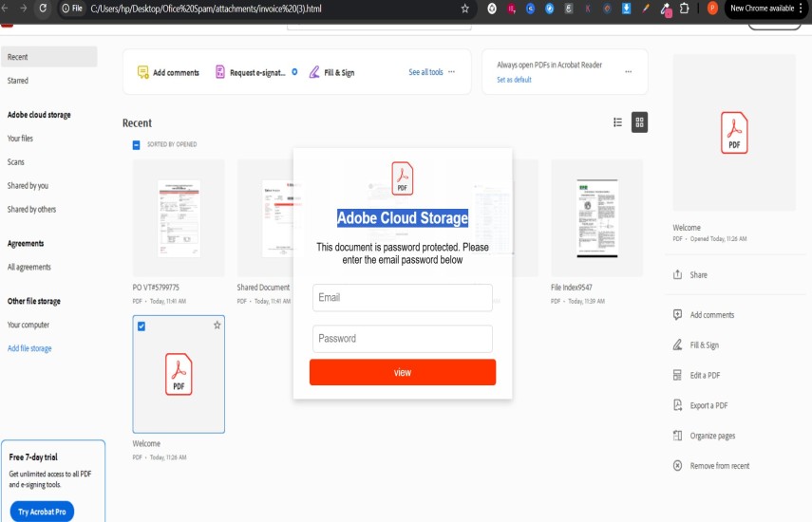
Task: Switch to list view layout icon
Action: pyautogui.click(x=617, y=122)
